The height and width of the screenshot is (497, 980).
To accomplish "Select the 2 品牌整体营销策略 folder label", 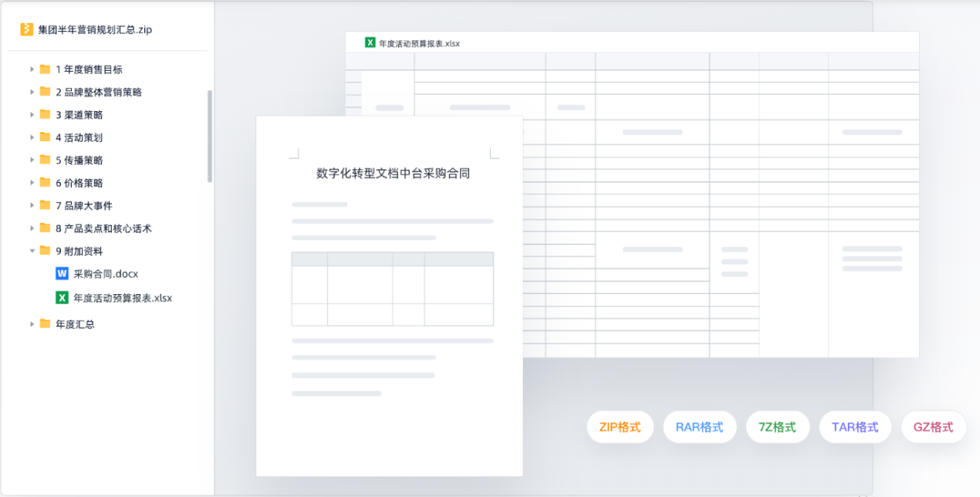I will click(x=99, y=92).
